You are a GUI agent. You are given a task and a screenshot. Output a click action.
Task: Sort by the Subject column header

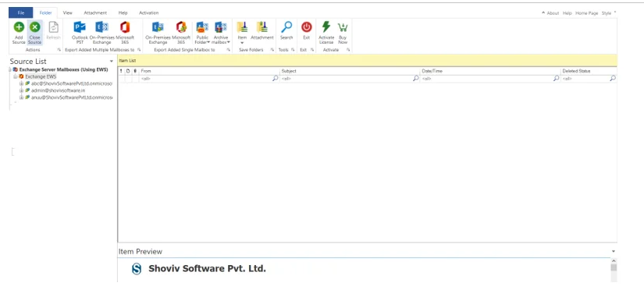pos(350,71)
